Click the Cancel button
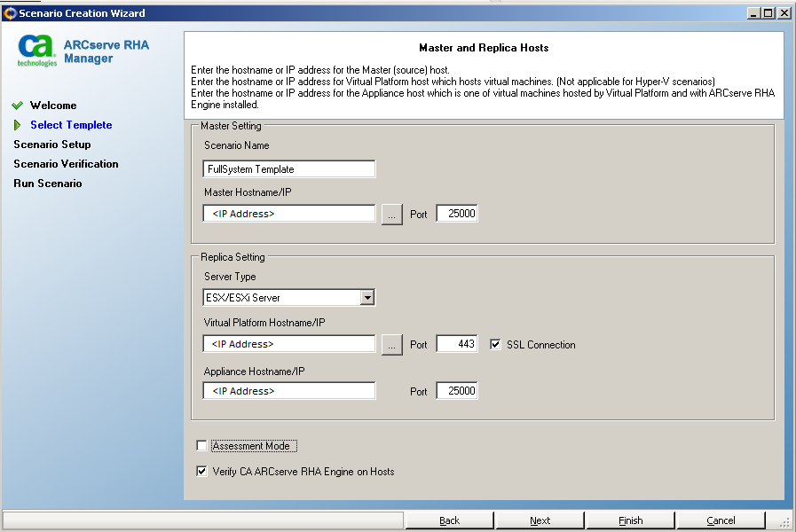 (x=721, y=520)
